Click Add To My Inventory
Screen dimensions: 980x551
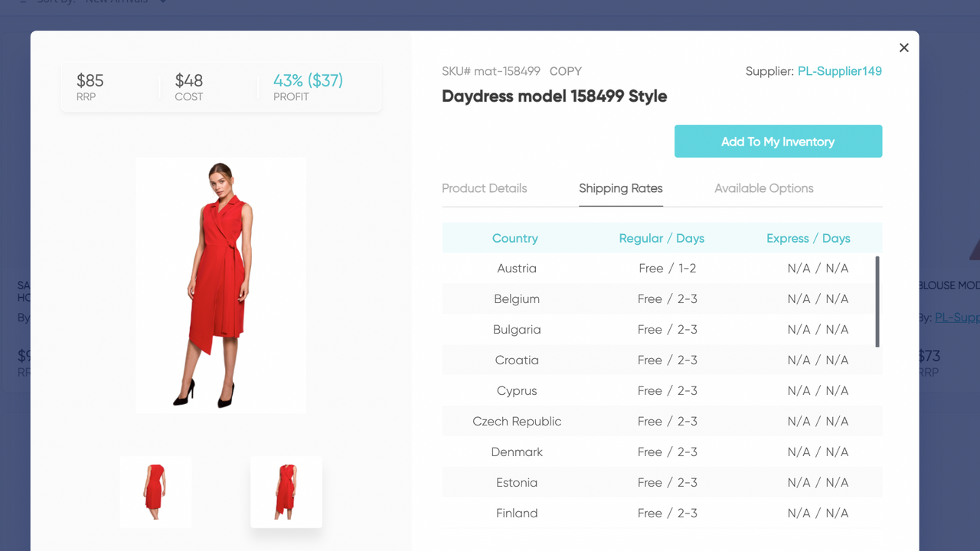778,141
